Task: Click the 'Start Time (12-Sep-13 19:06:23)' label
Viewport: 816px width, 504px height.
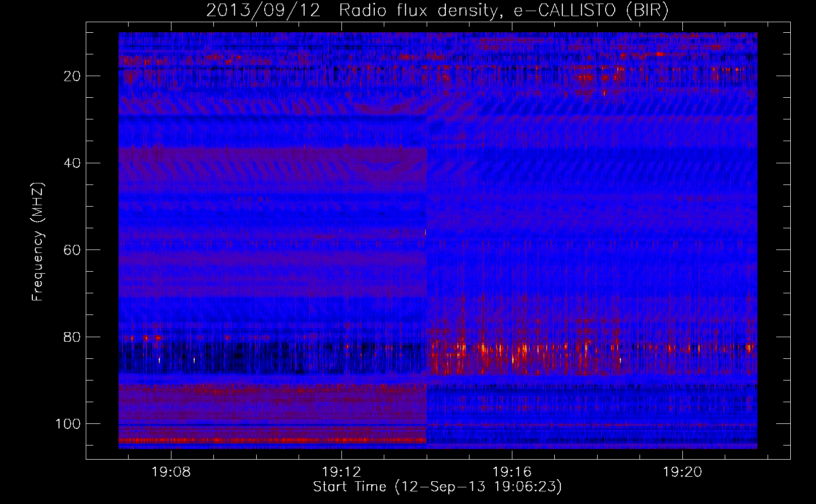Action: click(x=438, y=487)
